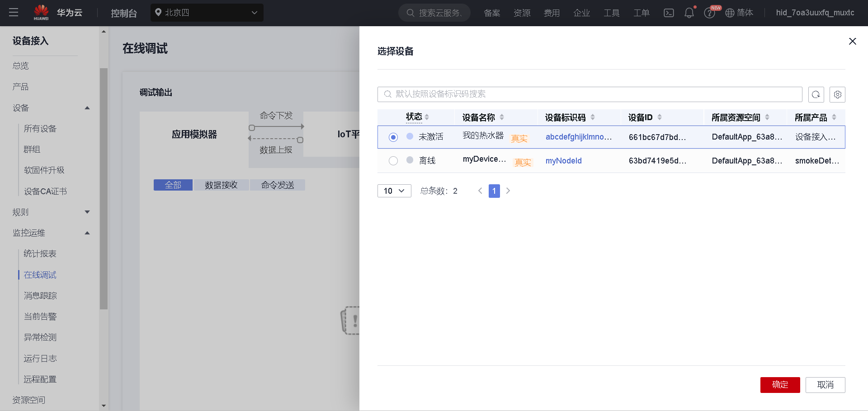The height and width of the screenshot is (411, 868).
Task: Open 资源 in the top bar
Action: click(x=522, y=13)
